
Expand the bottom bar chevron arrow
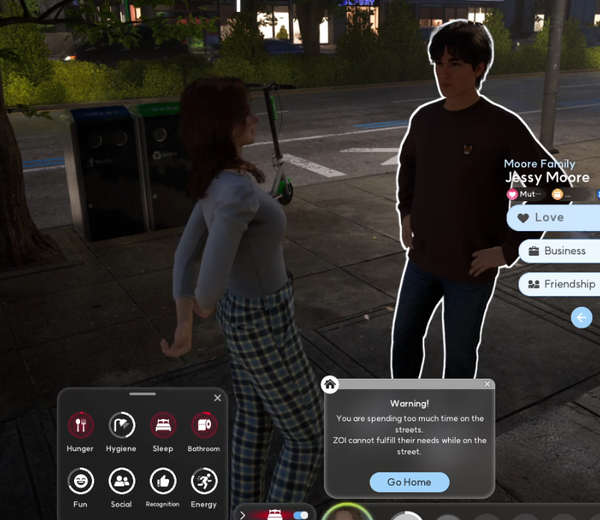tap(243, 515)
